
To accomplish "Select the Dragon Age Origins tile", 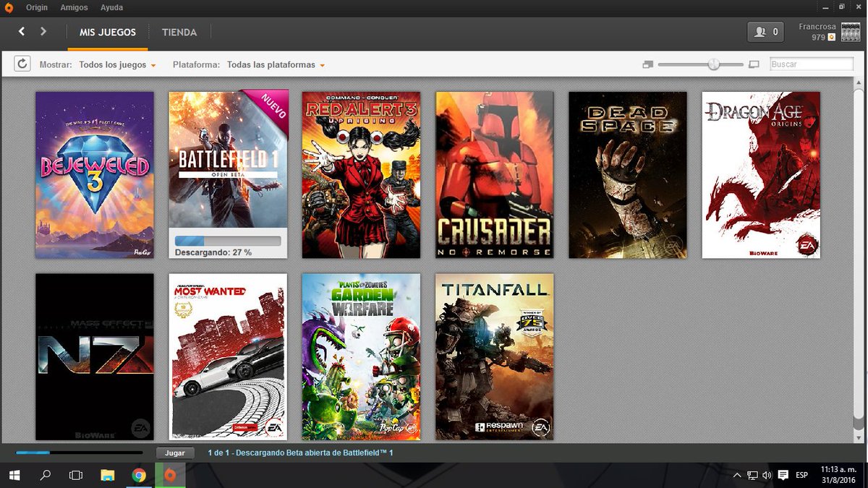I will (761, 175).
